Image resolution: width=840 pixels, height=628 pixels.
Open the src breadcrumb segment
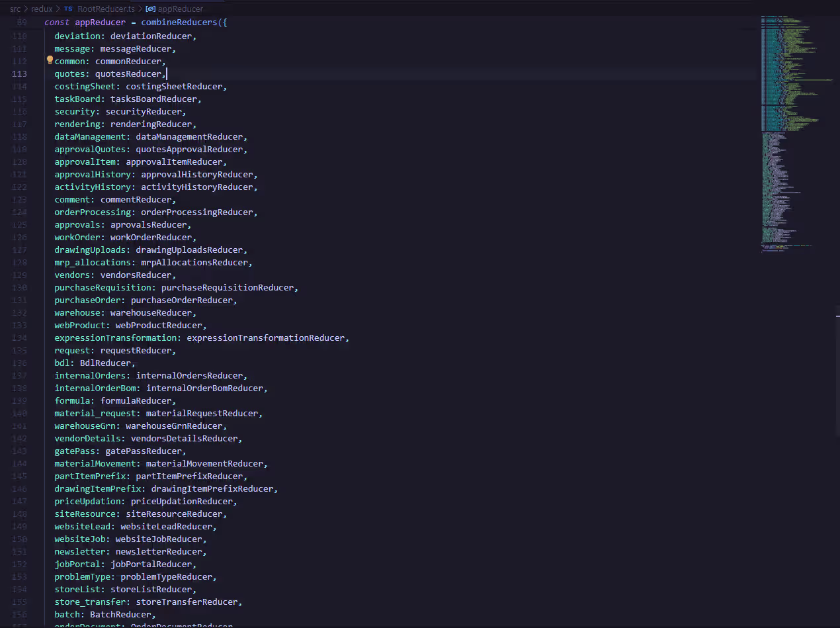click(x=15, y=9)
